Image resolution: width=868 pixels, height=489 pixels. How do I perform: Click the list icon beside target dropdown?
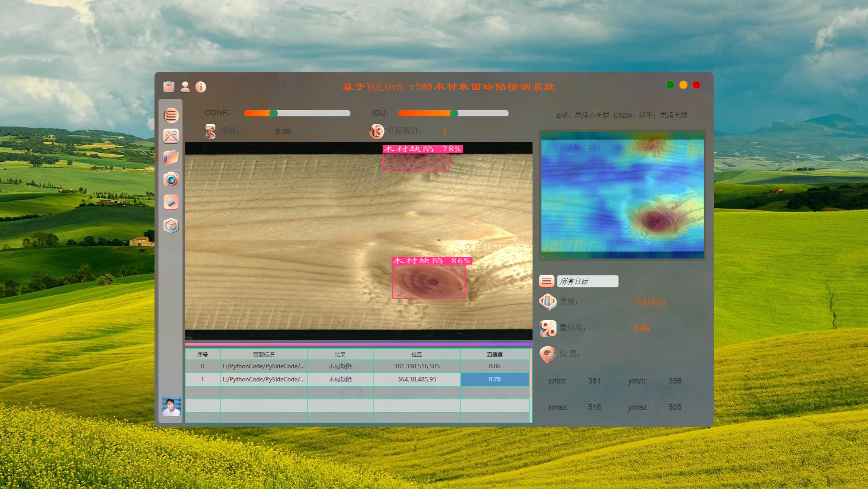[x=546, y=281]
